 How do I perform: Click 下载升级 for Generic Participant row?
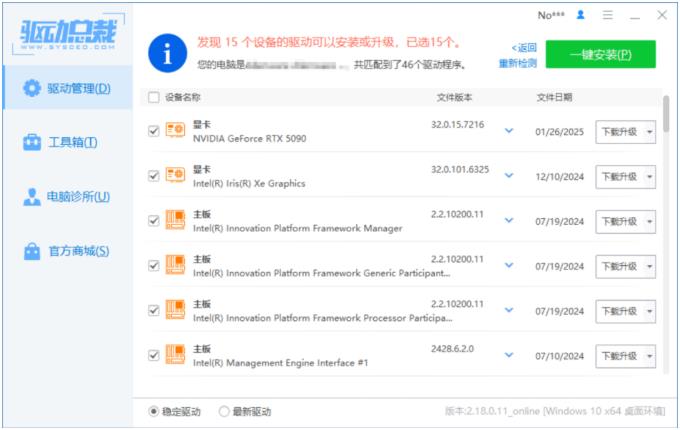point(620,267)
